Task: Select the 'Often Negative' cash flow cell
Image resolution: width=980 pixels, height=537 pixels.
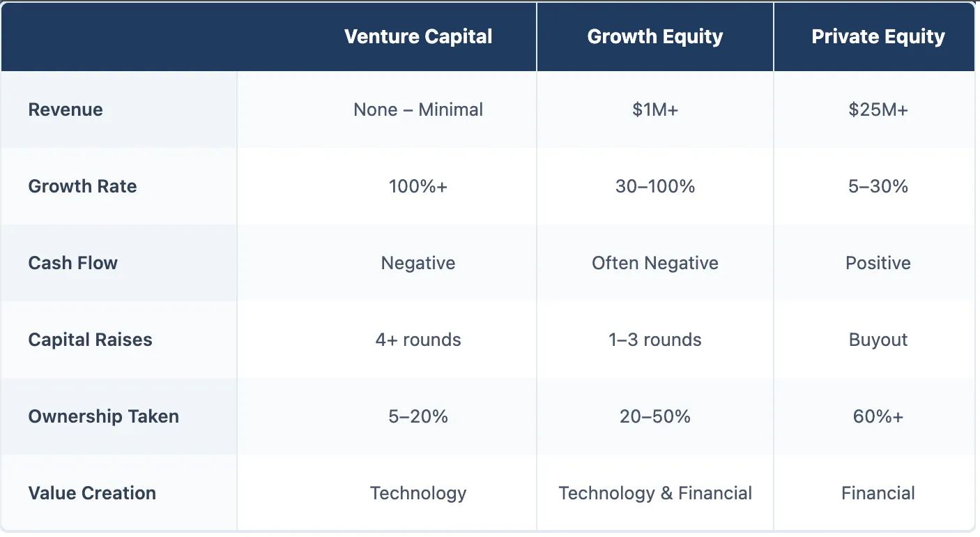Action: (655, 263)
